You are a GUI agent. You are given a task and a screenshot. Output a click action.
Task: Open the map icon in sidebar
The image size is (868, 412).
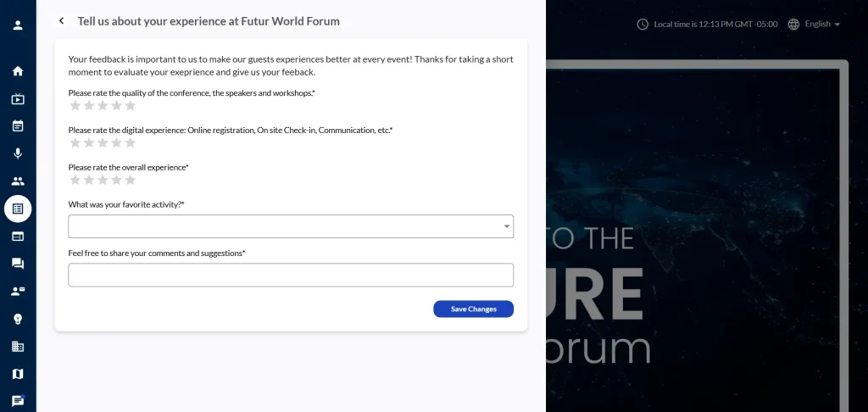18,374
